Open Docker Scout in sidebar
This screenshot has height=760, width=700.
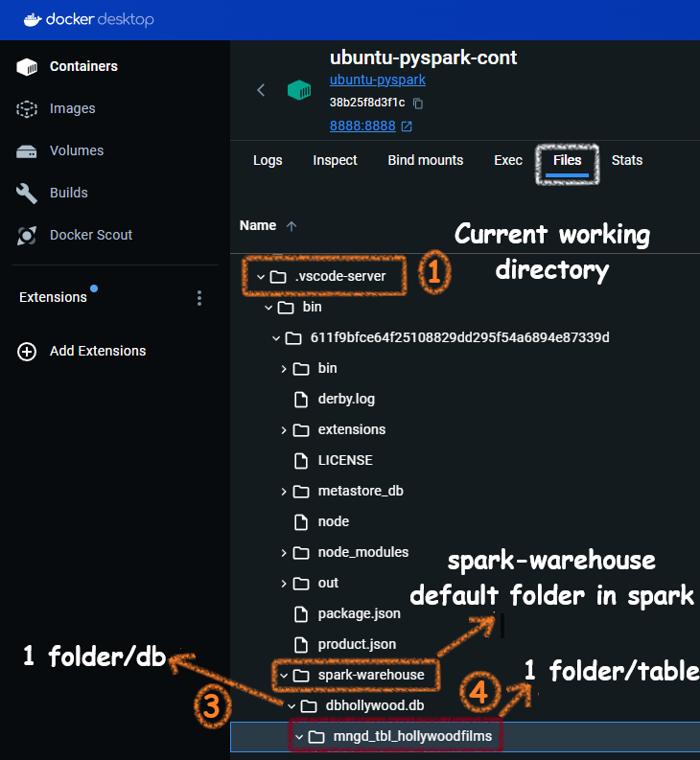tap(91, 235)
